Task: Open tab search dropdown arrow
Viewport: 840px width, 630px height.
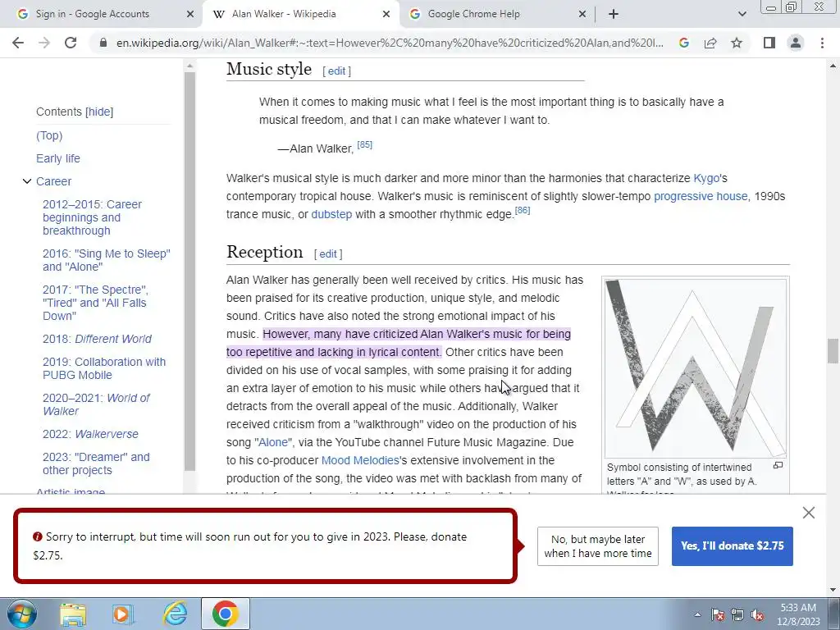Action: (x=742, y=14)
